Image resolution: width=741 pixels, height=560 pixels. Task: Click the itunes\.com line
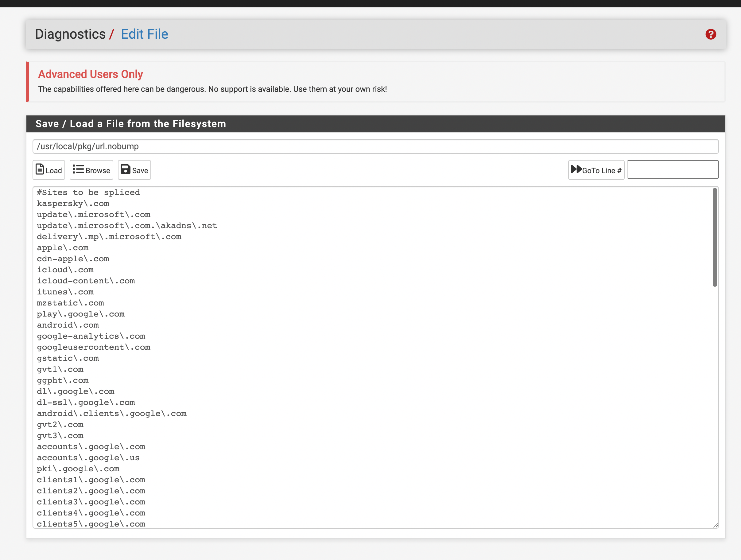point(65,292)
